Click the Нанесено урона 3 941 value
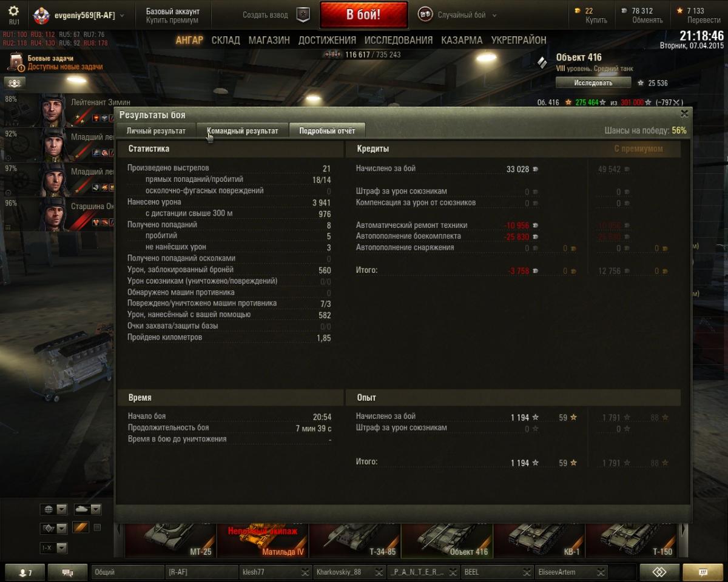The height and width of the screenshot is (582, 728). pos(322,202)
